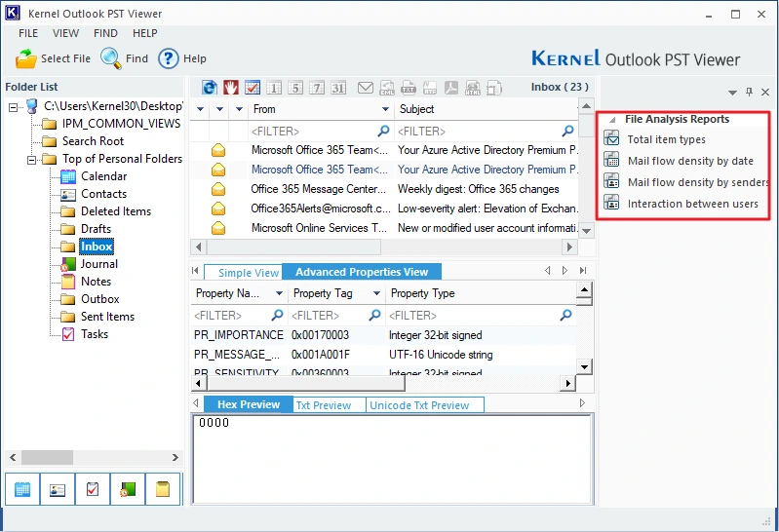Open the Property Tag column dropdown arrow
Viewport: 779px width, 532px height.
(376, 293)
